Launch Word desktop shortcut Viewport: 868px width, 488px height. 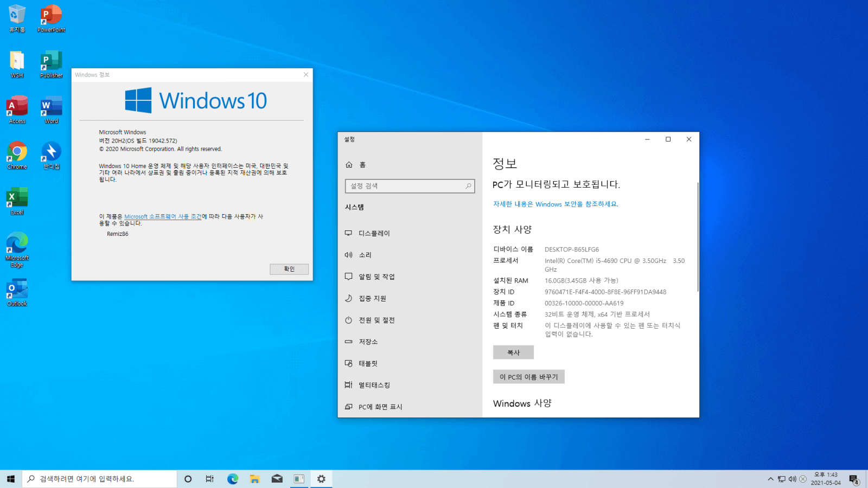point(52,110)
